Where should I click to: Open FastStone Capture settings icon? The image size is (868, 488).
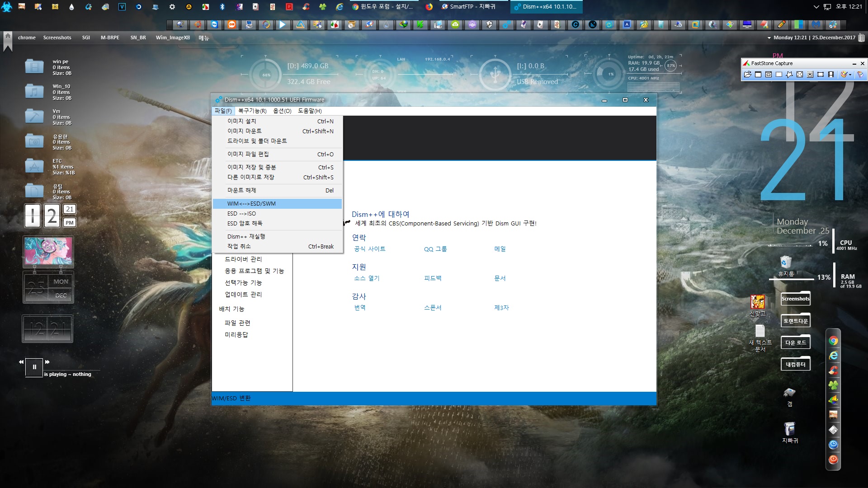(x=860, y=75)
